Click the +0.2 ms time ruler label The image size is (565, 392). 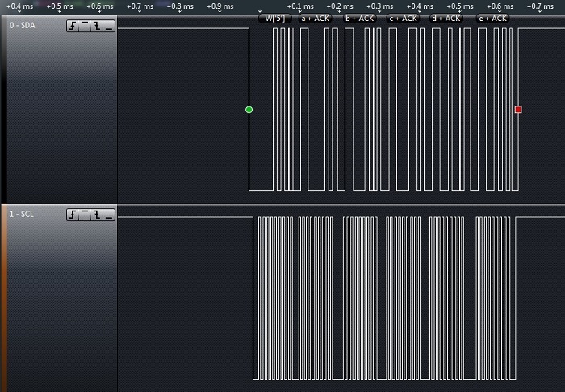coord(340,6)
